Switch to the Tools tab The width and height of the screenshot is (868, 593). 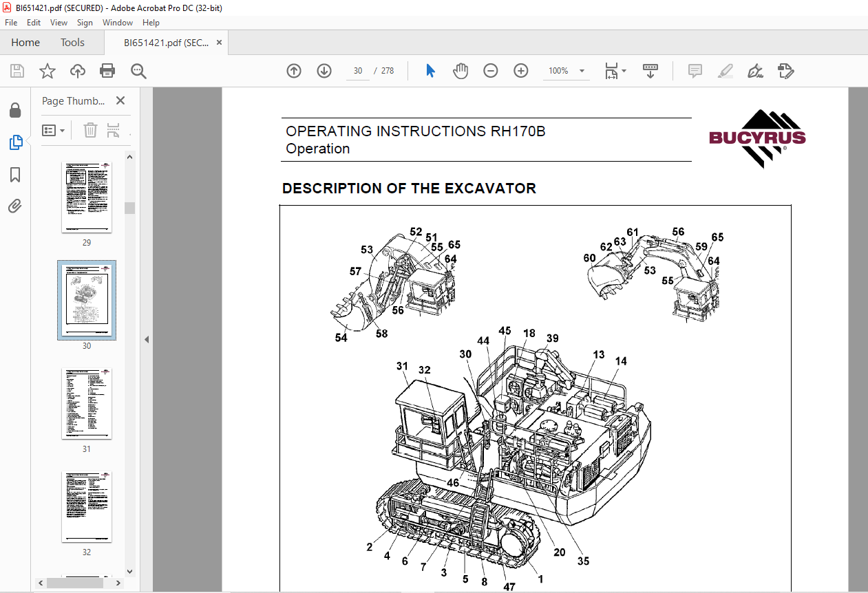pos(72,43)
